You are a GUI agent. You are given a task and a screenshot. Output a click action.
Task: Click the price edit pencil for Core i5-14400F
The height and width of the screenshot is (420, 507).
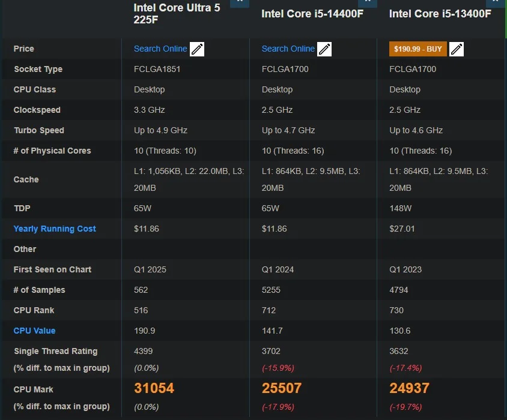pyautogui.click(x=324, y=49)
